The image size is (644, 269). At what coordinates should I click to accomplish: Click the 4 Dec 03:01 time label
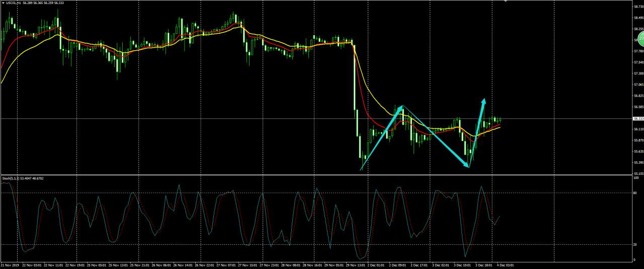[x=506, y=265]
